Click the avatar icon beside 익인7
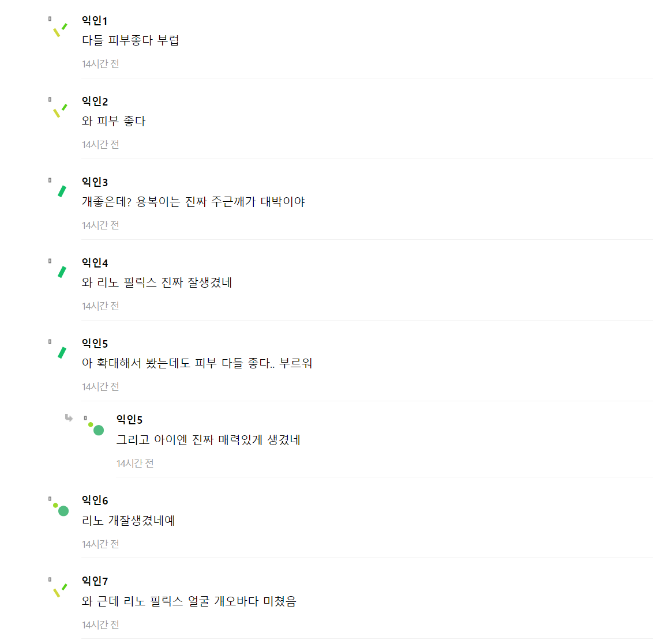653x644 pixels. click(x=59, y=589)
